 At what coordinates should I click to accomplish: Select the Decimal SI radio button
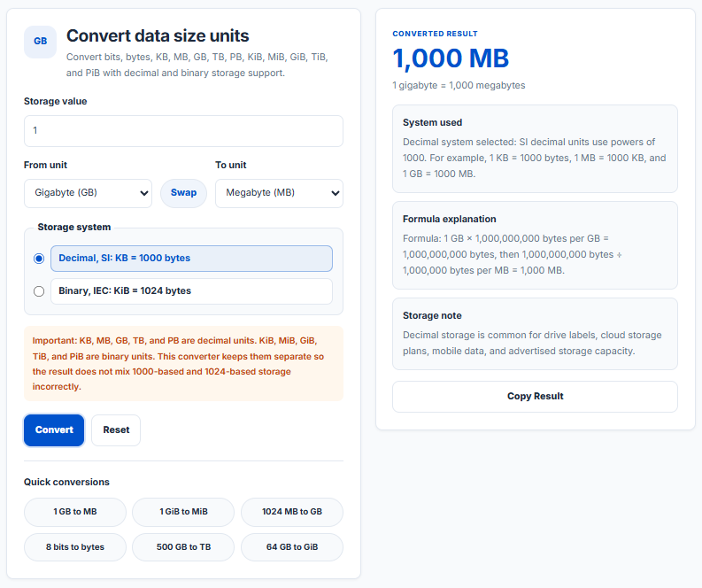coord(39,259)
